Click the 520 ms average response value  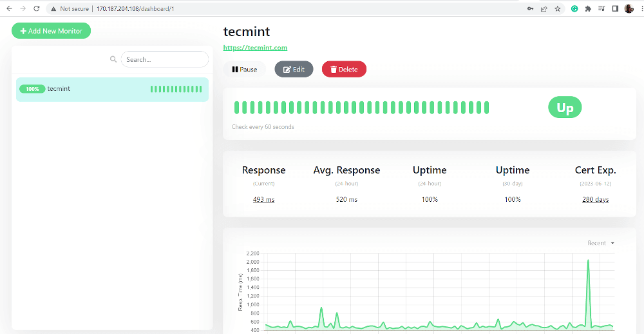click(x=346, y=199)
